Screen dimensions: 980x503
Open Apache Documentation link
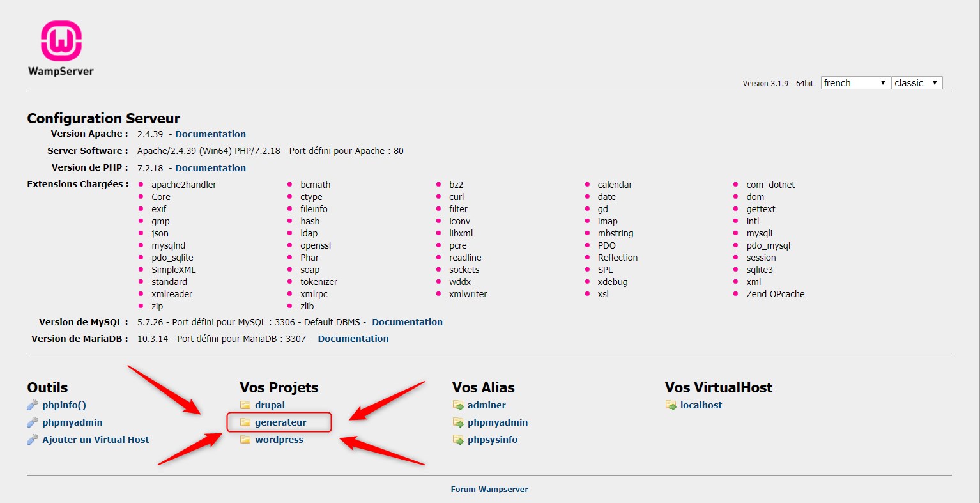pos(210,134)
